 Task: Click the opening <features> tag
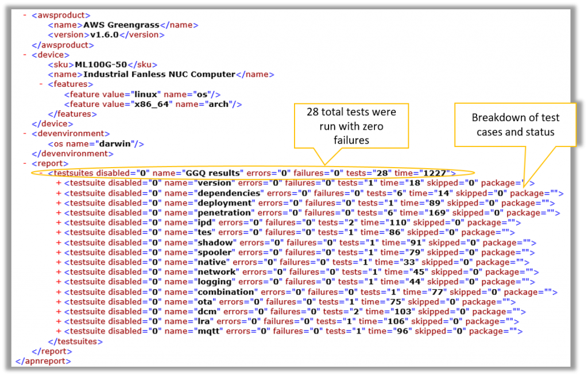(x=71, y=84)
